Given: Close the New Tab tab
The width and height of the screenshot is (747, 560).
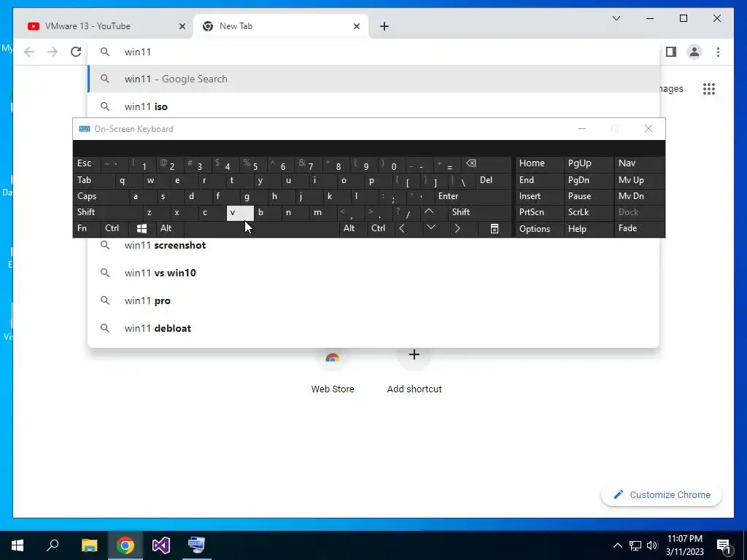Looking at the screenshot, I should click(x=356, y=26).
